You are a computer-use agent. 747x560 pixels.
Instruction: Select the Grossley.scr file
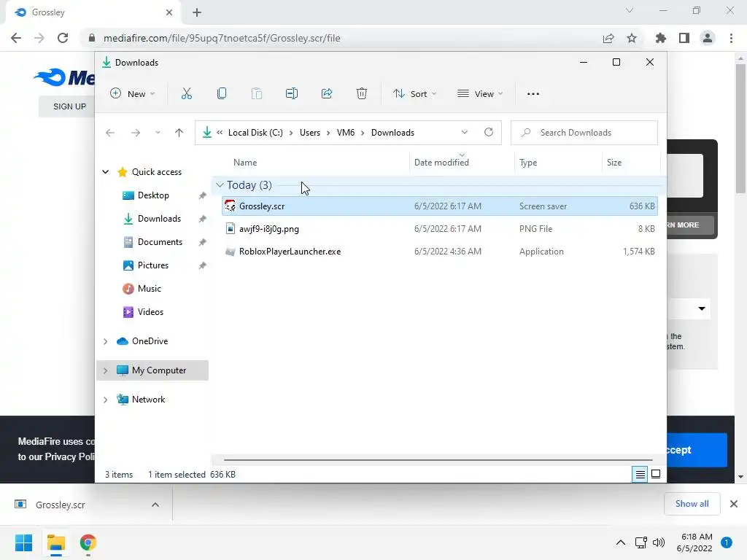(x=439, y=206)
